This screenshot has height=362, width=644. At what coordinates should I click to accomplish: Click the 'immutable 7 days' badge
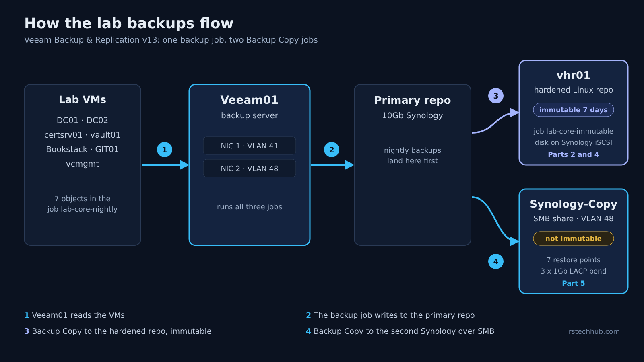click(574, 110)
